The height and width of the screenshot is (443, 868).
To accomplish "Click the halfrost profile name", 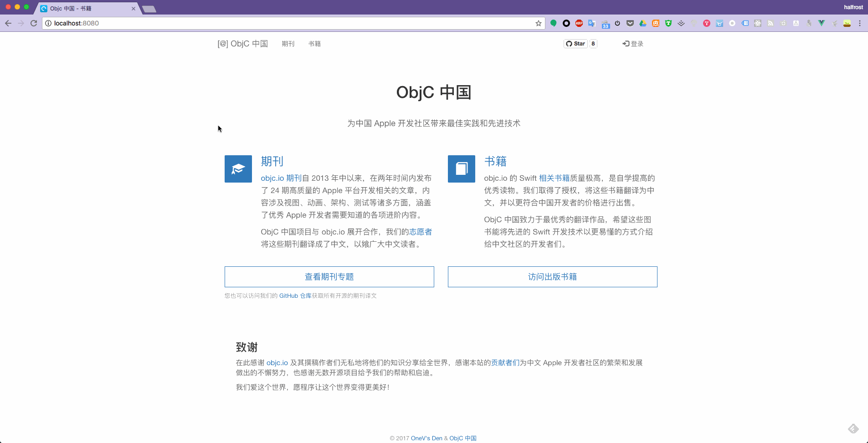I will point(853,7).
